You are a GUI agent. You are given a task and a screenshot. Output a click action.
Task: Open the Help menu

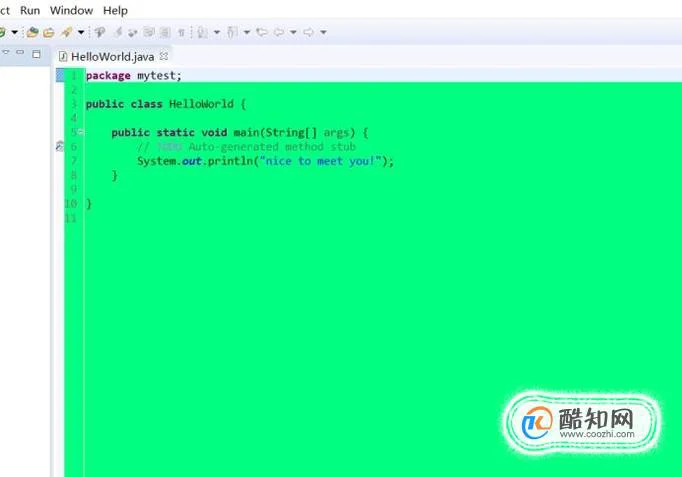tap(115, 10)
